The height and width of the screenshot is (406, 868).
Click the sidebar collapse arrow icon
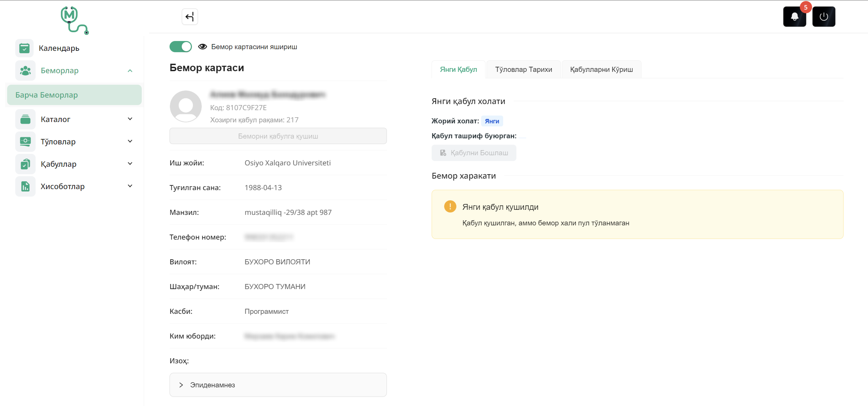click(x=190, y=16)
